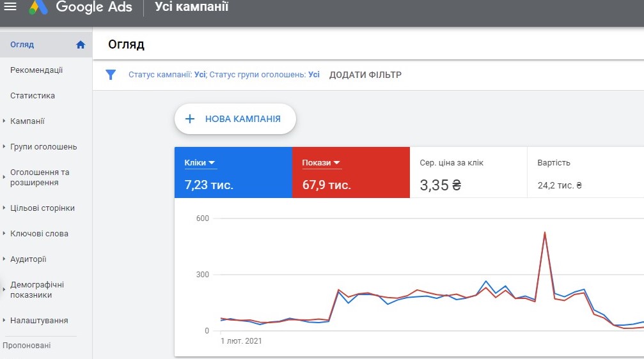Expand the Ключові слова section arrow

pos(4,234)
